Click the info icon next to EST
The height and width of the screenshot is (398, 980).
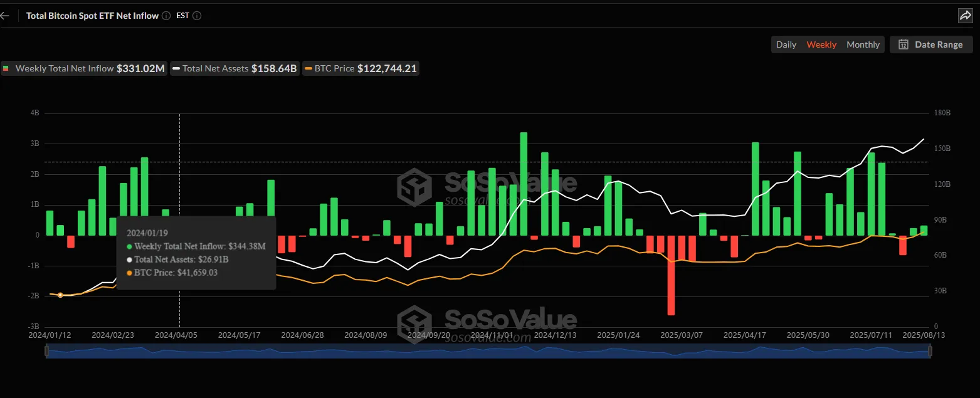click(197, 16)
